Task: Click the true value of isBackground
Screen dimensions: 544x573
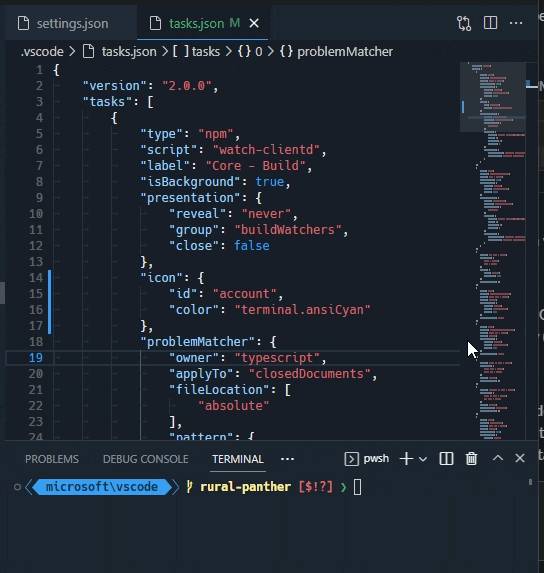Action: coord(270,182)
